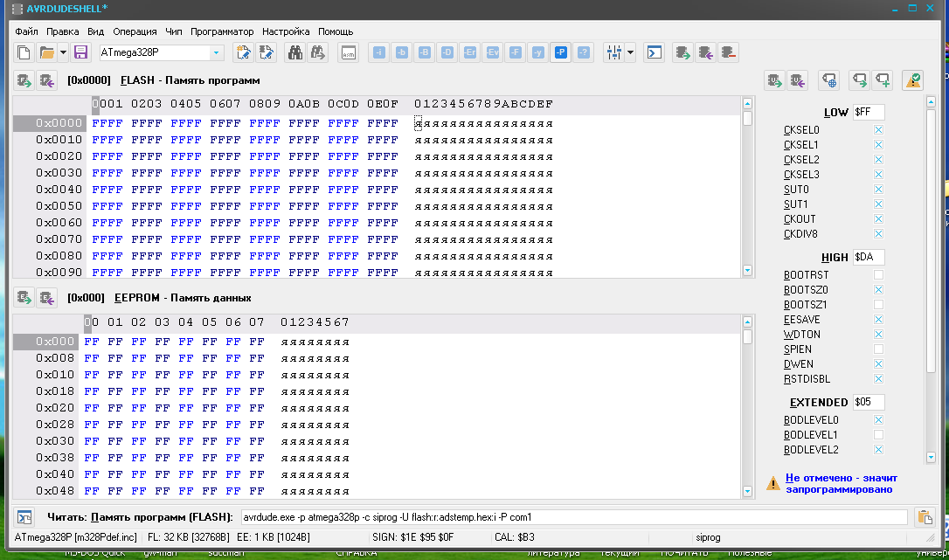
Task: Toggle the uppercase -B option button
Action: tap(425, 52)
